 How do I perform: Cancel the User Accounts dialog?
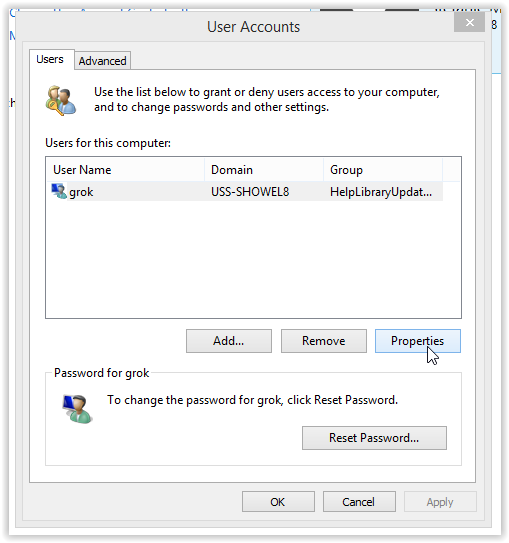(359, 501)
